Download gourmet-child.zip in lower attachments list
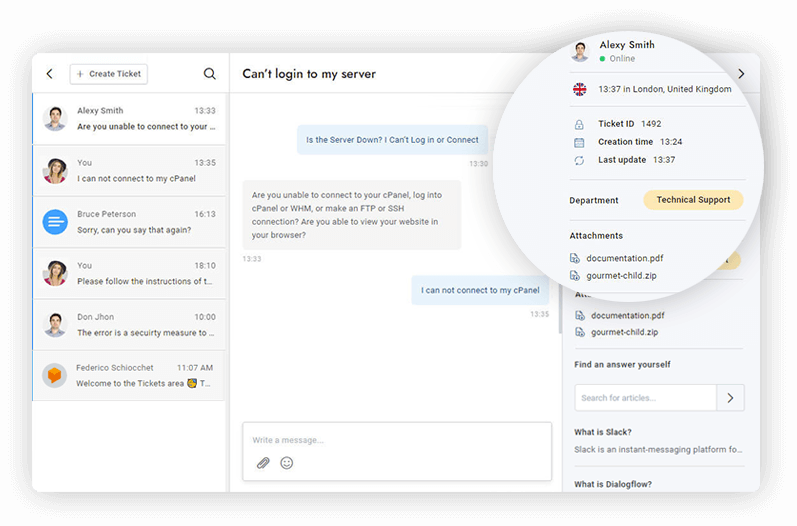Viewport: 797px width, 526px height. tap(624, 332)
